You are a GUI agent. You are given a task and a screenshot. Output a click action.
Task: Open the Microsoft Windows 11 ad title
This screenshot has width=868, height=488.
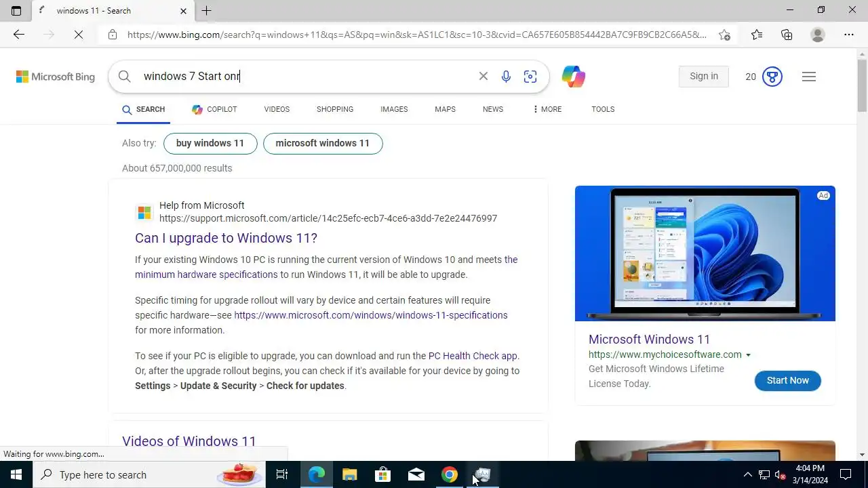649,340
